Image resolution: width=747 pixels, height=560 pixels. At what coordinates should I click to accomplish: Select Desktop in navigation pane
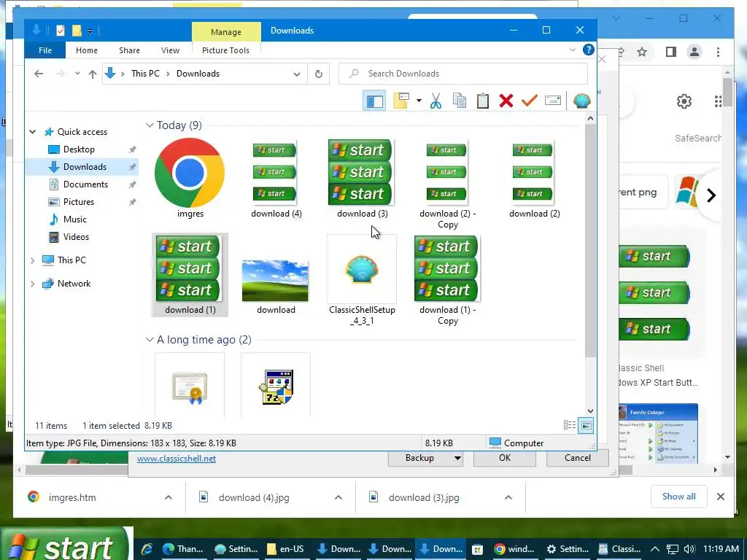click(x=79, y=149)
